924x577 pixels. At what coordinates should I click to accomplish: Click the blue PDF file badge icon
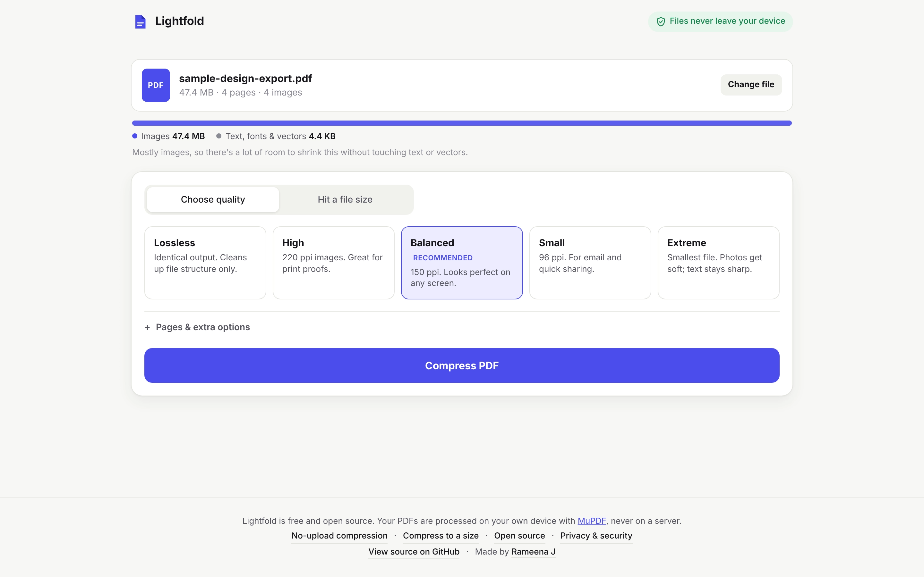point(156,85)
